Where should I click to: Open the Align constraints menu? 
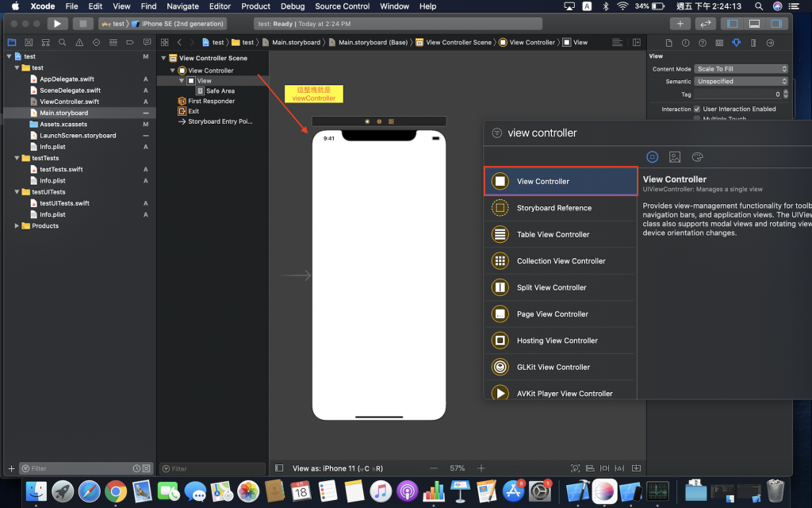click(x=590, y=468)
